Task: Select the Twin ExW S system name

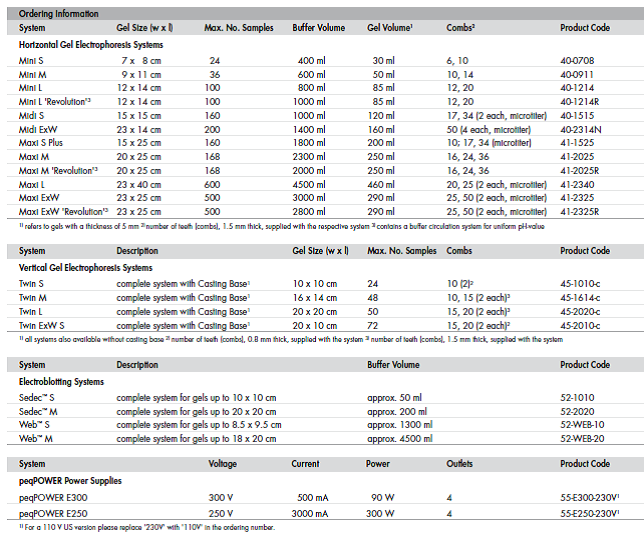Action: click(x=41, y=326)
